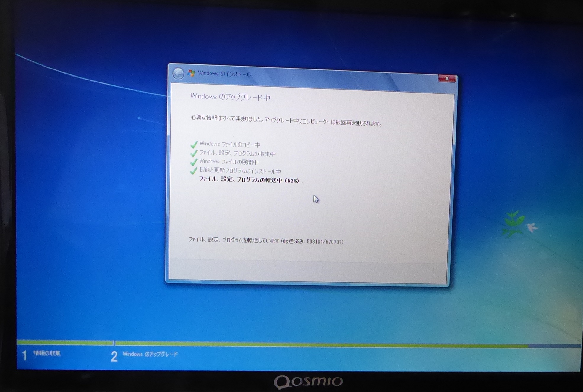Click checkmark beside Windows ファイルのコピー中
Image resolution: width=583 pixels, height=392 pixels.
tap(194, 145)
